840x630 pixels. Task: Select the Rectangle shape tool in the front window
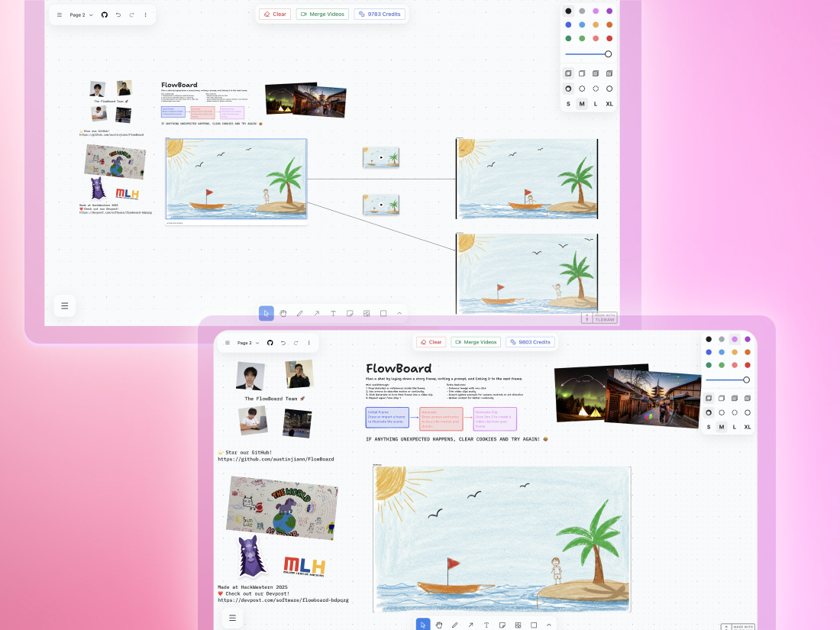click(x=534, y=625)
